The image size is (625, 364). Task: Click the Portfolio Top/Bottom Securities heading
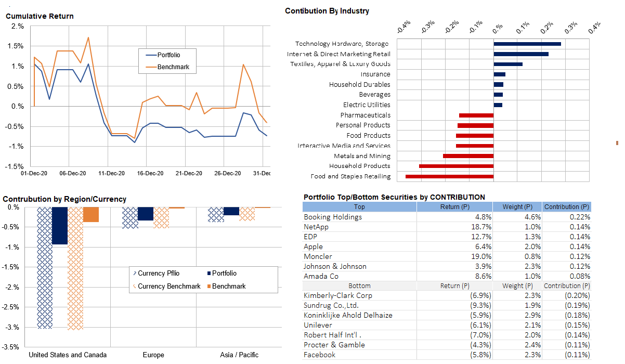point(394,197)
